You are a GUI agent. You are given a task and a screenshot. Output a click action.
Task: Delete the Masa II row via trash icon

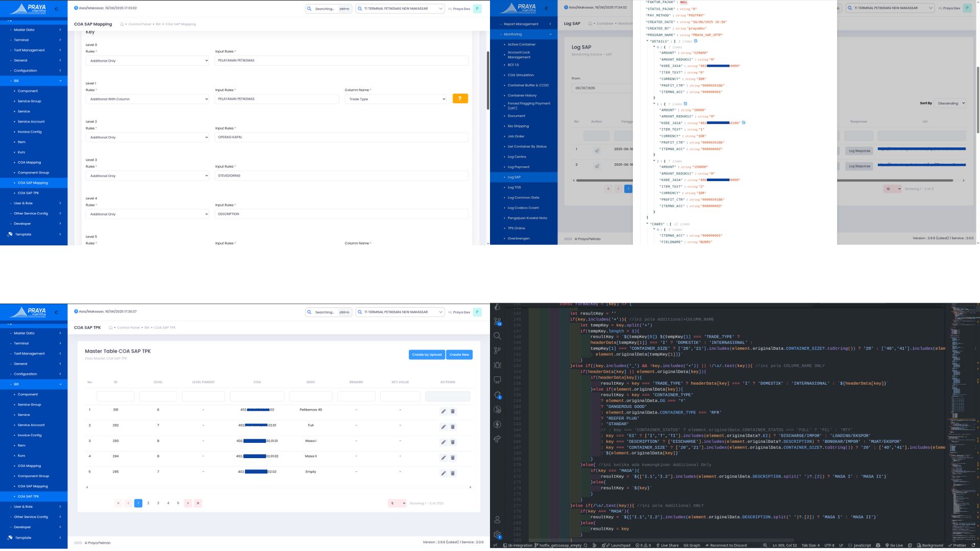453,458
